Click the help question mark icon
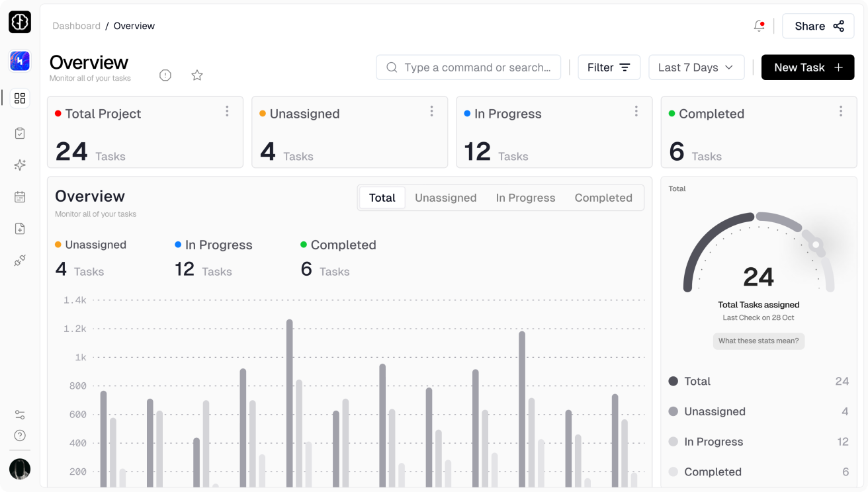 (20, 436)
